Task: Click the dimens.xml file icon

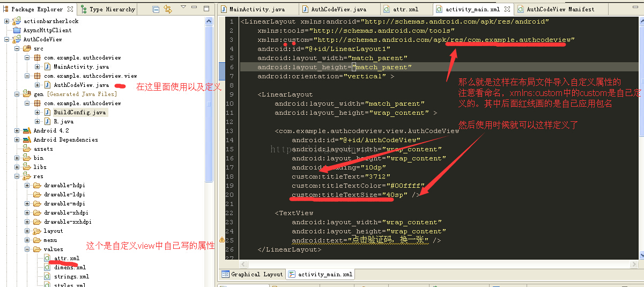Action: 47,267
